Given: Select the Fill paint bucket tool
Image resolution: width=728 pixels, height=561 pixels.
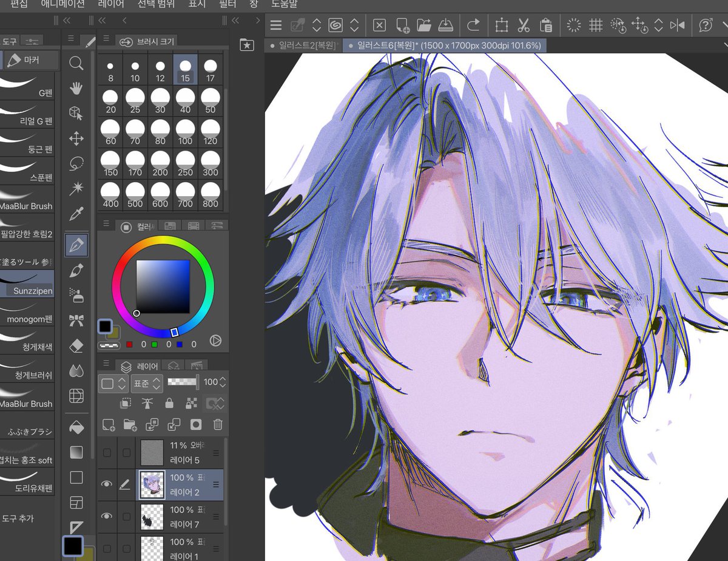Looking at the screenshot, I should [x=76, y=427].
